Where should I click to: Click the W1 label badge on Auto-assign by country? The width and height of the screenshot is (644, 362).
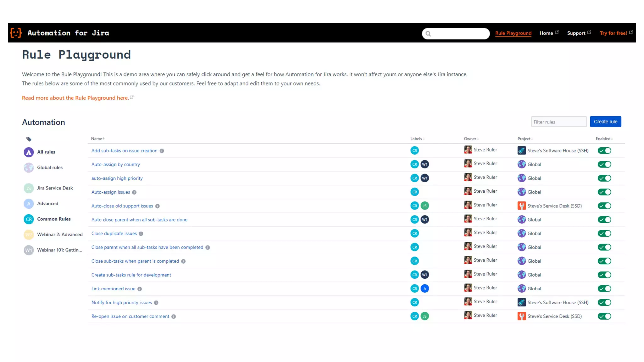click(425, 164)
